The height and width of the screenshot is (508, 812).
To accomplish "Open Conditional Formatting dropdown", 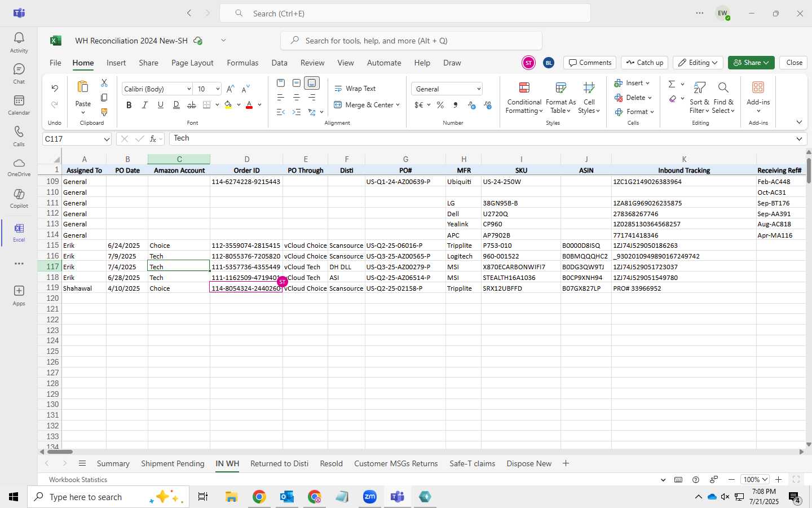I will tap(524, 97).
